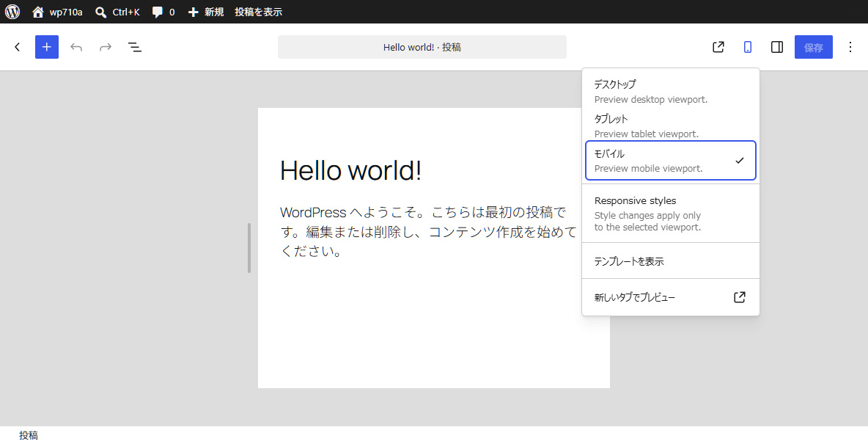This screenshot has height=444, width=868.
Task: Click the WordPress へようこそ paragraph
Action: pos(429,232)
